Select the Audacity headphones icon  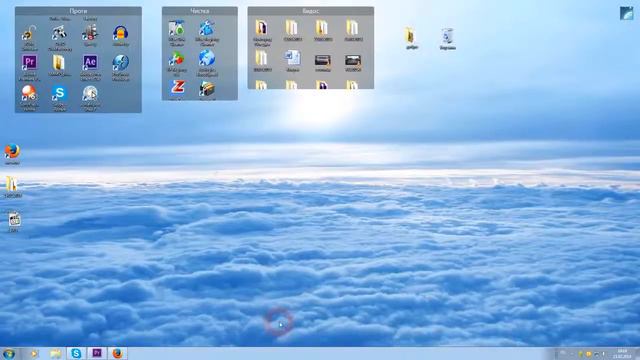pyautogui.click(x=120, y=32)
